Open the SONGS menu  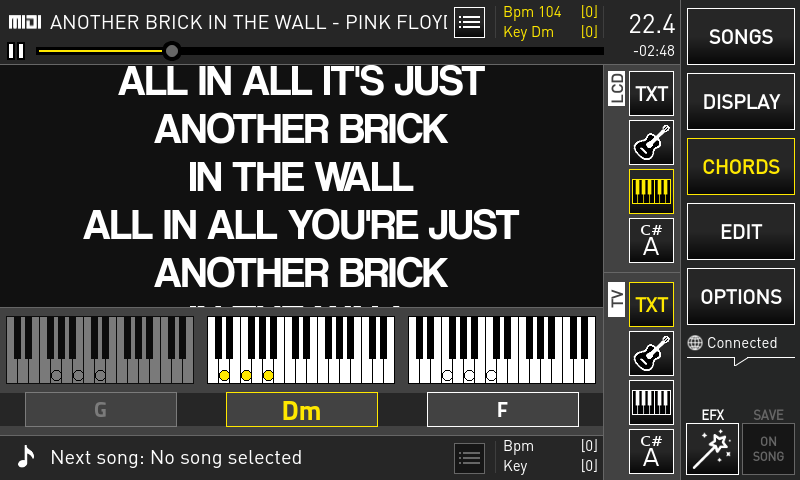click(741, 37)
